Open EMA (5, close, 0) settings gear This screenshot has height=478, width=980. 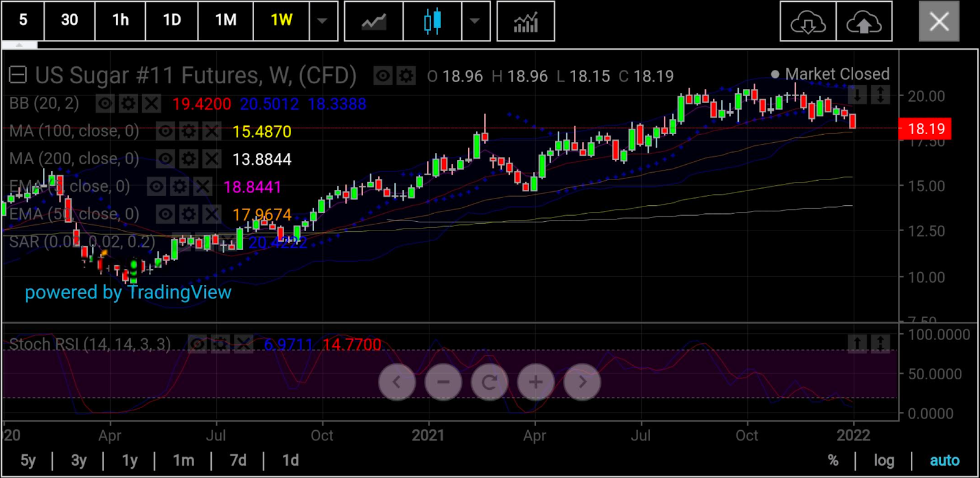click(179, 187)
